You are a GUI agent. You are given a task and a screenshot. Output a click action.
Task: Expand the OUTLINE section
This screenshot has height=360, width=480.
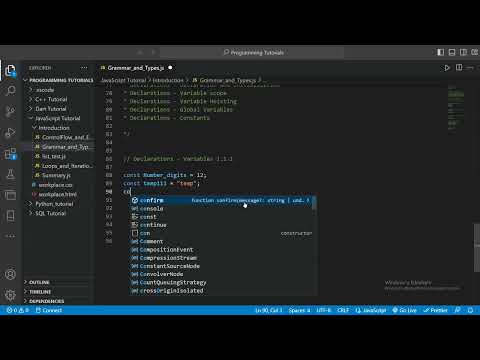click(59, 282)
